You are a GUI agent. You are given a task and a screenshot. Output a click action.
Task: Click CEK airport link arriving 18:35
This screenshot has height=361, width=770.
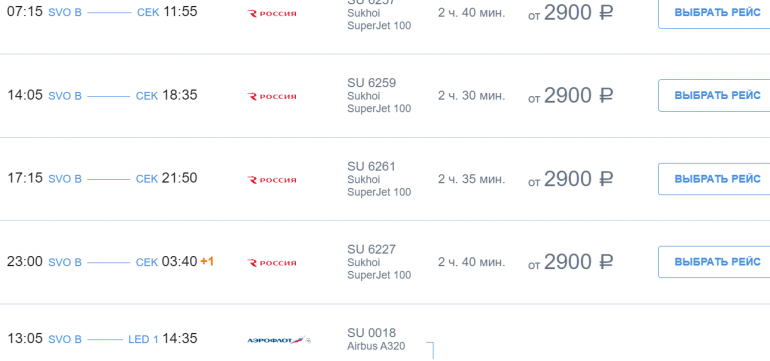click(x=147, y=96)
